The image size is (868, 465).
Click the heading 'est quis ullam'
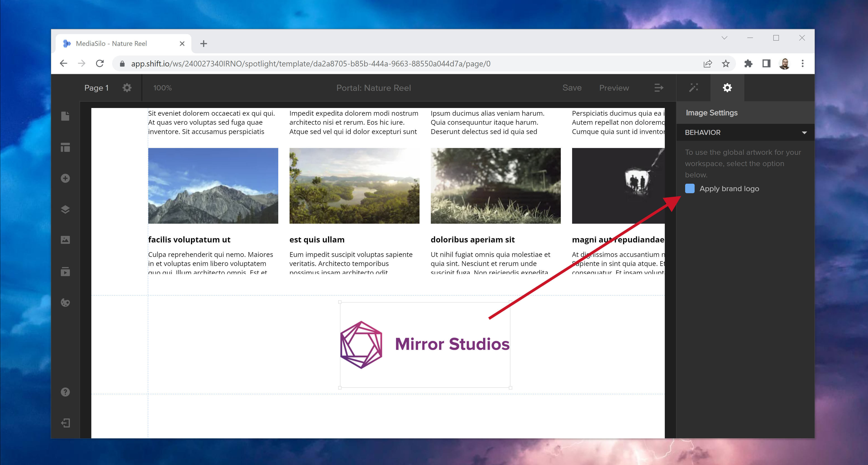[x=317, y=240]
